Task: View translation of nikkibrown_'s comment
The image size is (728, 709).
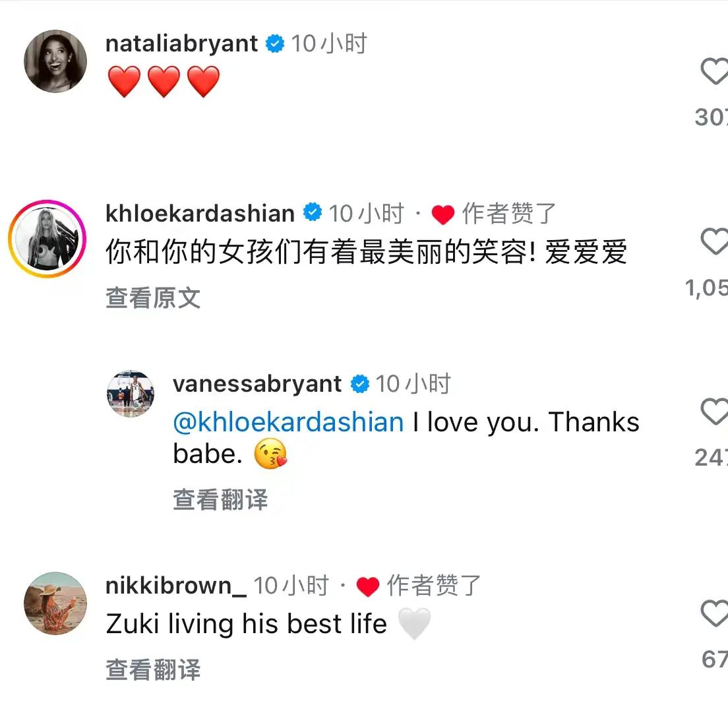Action: 153,669
